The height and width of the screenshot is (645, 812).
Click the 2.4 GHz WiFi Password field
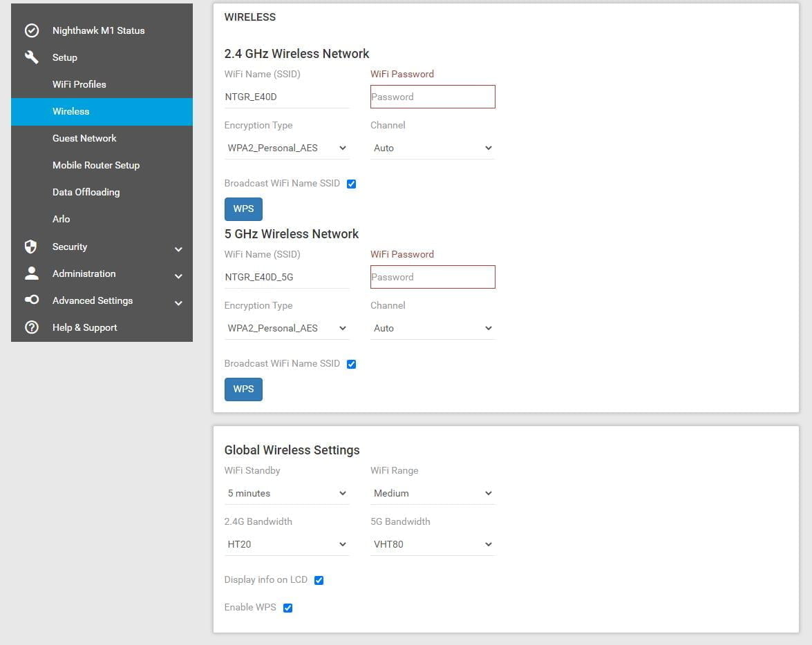tap(433, 97)
